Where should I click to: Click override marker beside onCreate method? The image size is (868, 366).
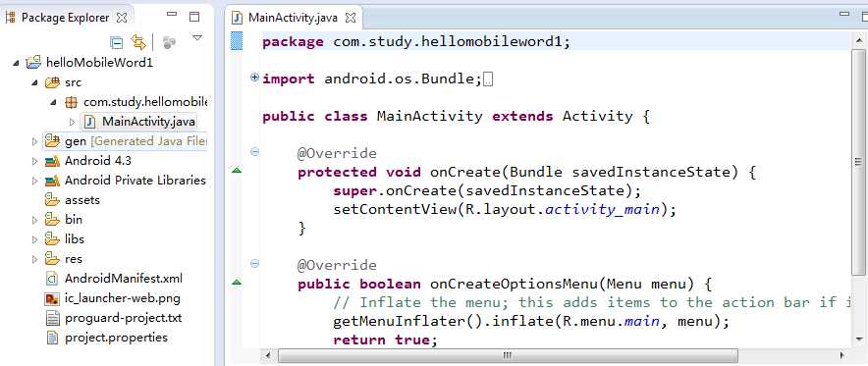click(237, 171)
